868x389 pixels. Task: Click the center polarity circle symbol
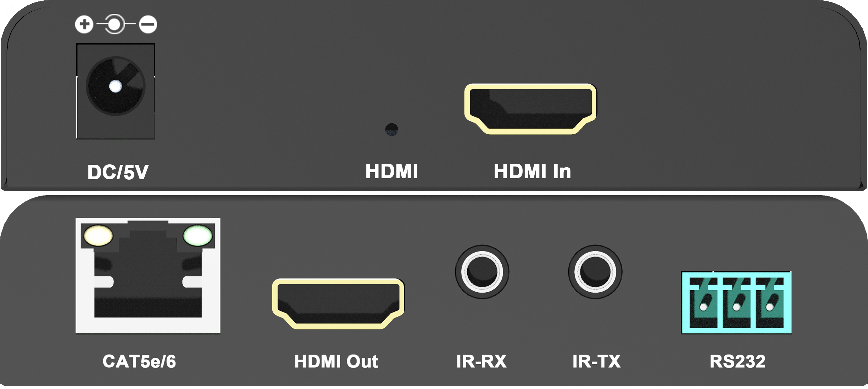tap(114, 24)
